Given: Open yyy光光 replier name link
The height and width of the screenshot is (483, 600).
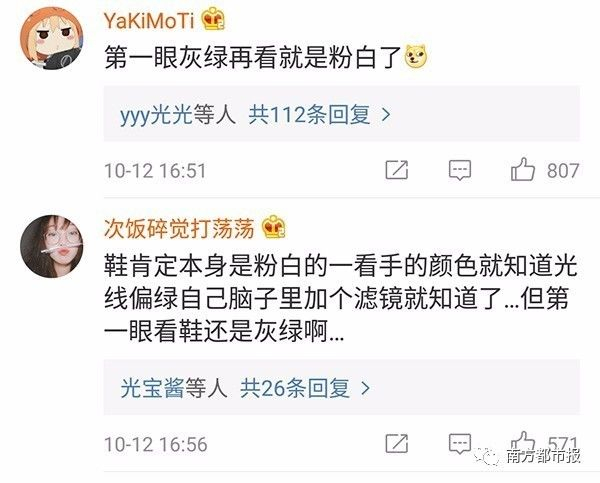Looking at the screenshot, I should (156, 114).
